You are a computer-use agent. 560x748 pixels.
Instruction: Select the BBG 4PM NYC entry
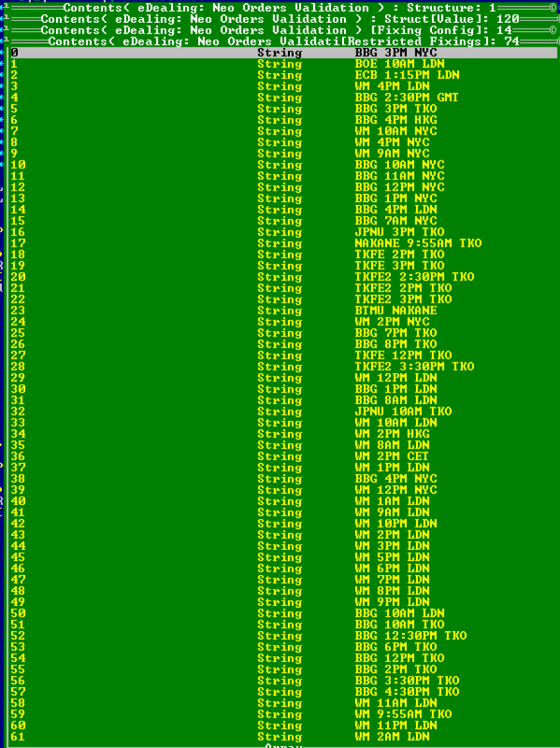tap(396, 478)
